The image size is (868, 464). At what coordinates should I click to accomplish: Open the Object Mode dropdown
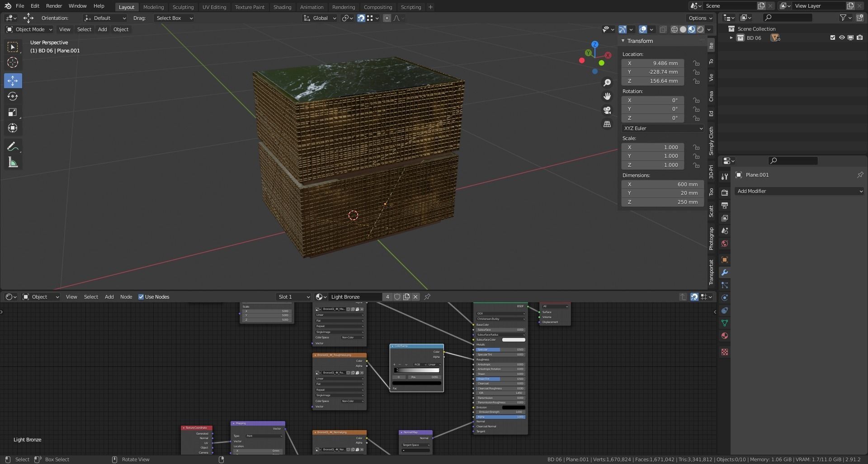click(x=29, y=29)
